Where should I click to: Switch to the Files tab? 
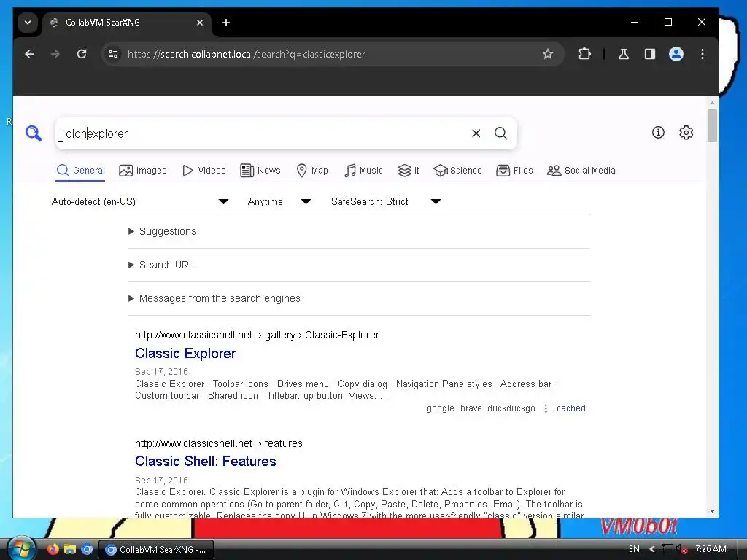[x=514, y=171]
